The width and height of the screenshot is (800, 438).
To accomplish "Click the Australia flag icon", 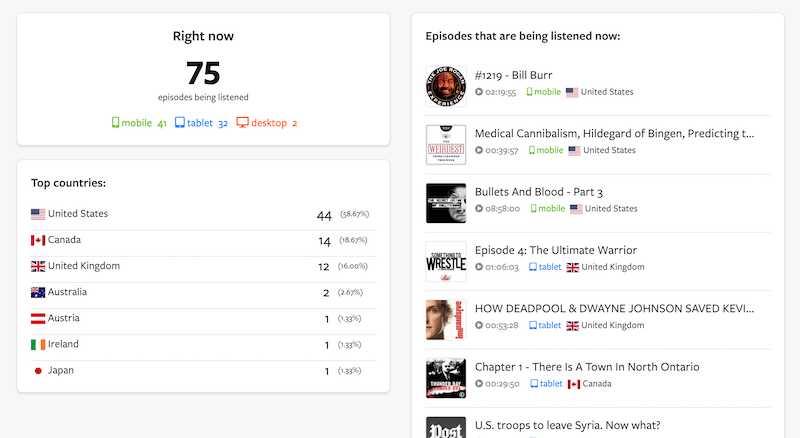I will click(38, 292).
